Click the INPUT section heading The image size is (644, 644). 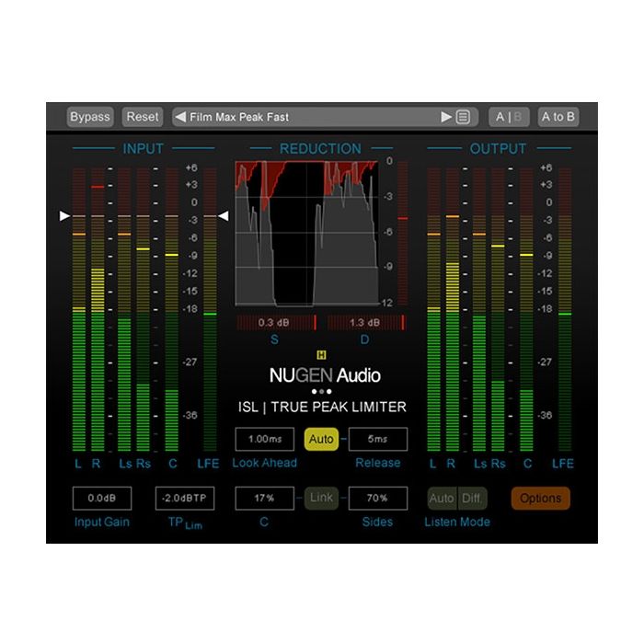(143, 149)
